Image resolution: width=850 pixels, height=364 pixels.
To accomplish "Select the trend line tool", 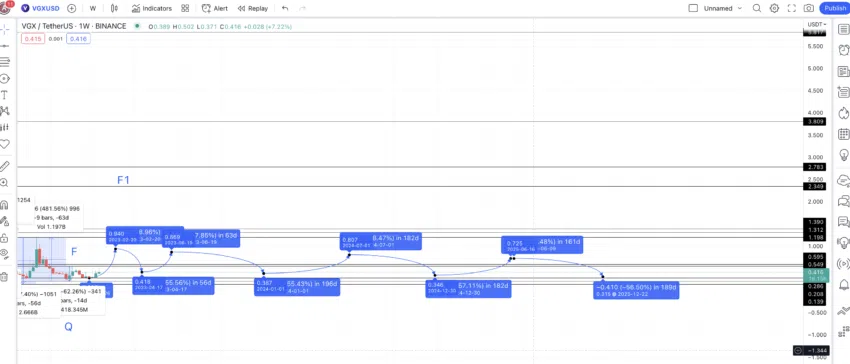I will tap(4, 46).
